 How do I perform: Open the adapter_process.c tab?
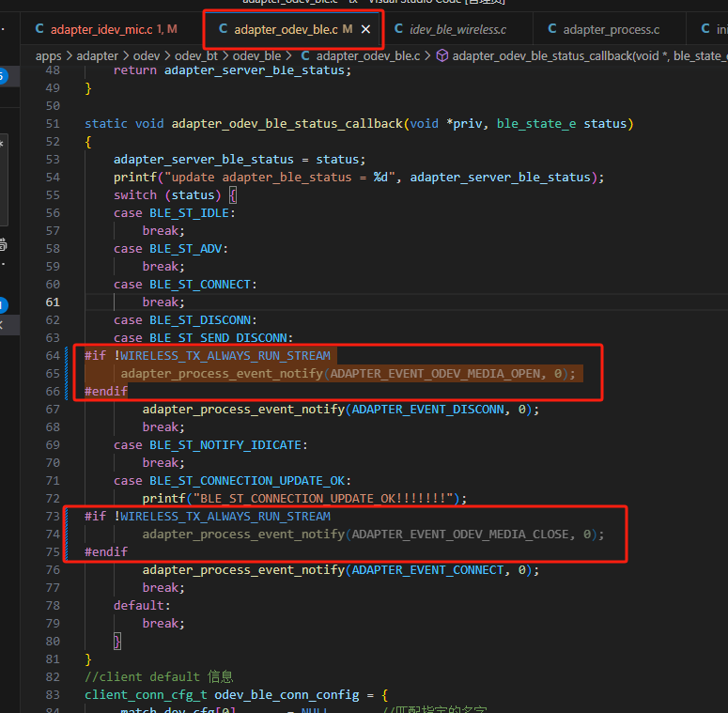pos(611,29)
